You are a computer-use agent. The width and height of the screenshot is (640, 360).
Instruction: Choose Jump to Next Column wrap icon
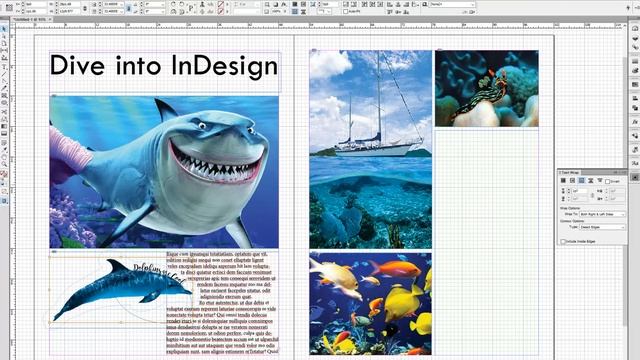point(600,180)
